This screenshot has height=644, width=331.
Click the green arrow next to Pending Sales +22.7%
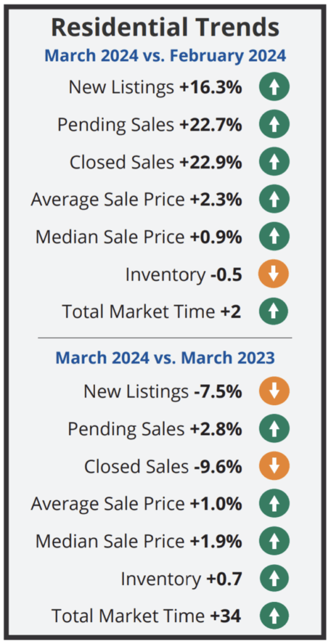[274, 124]
